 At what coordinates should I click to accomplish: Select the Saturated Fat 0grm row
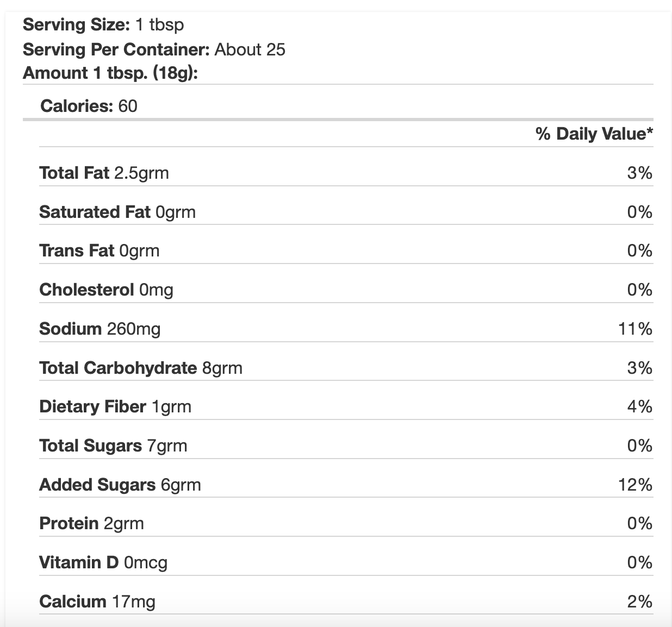tap(117, 212)
